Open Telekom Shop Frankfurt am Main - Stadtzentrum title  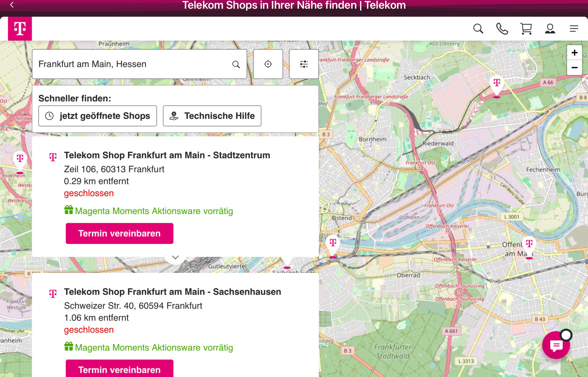click(x=167, y=155)
